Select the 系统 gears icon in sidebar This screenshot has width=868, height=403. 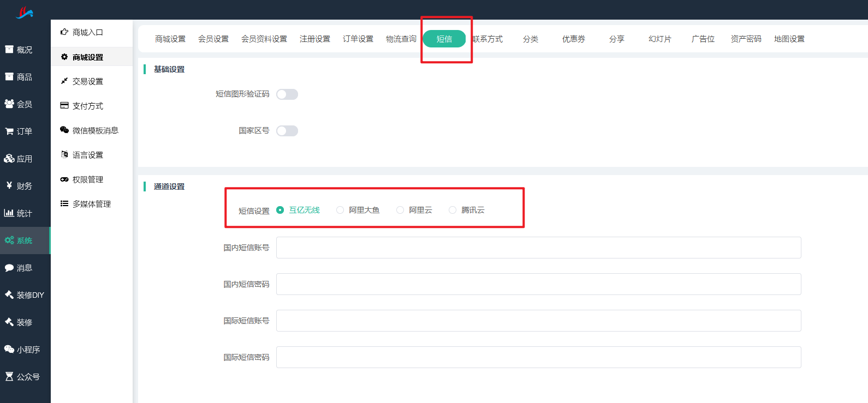(x=9, y=240)
